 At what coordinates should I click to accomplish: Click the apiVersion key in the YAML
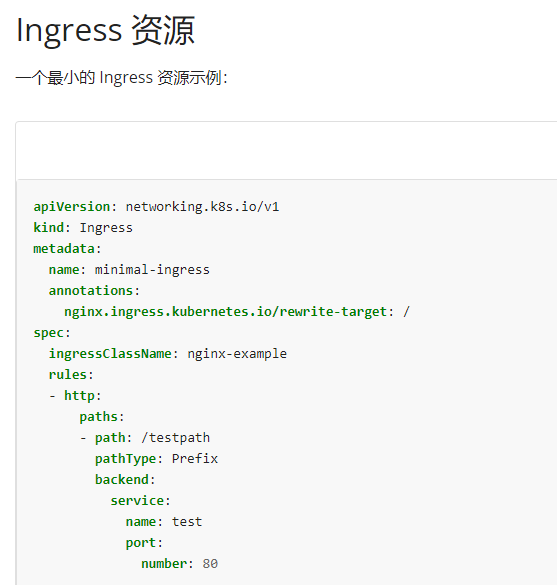pos(72,207)
